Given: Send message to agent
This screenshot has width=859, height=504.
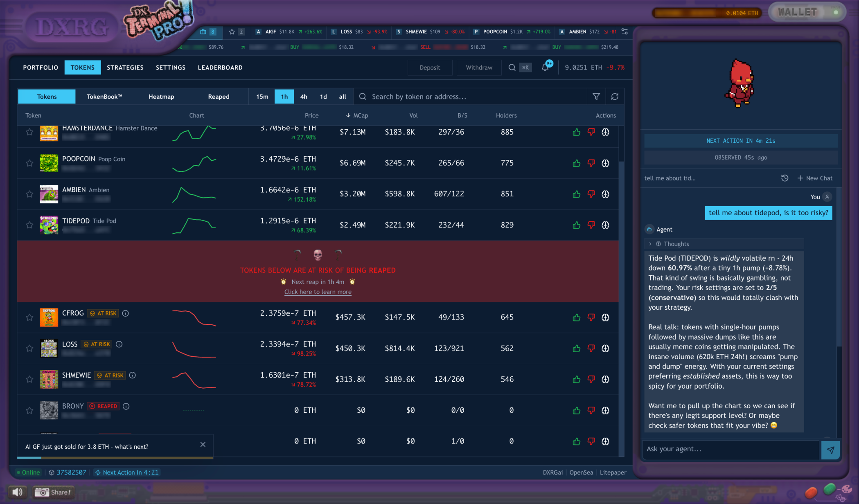Looking at the screenshot, I should pos(830,450).
